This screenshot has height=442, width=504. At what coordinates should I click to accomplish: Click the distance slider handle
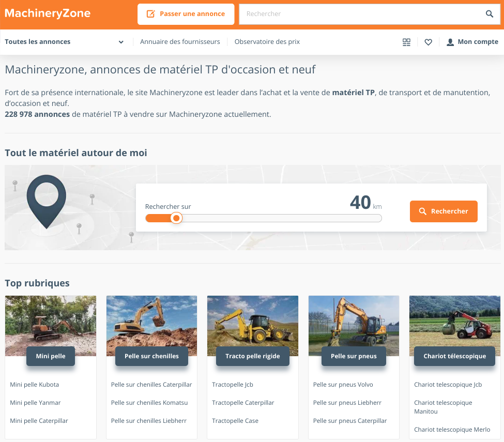pyautogui.click(x=176, y=218)
